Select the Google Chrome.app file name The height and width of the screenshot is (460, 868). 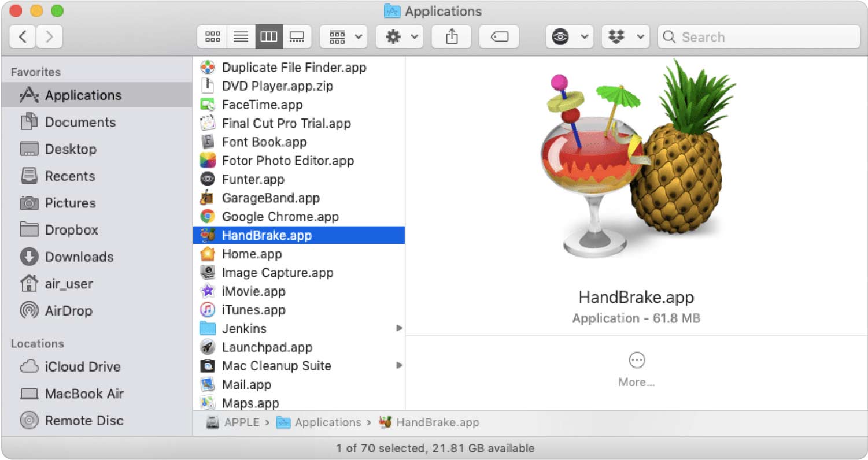(x=280, y=217)
